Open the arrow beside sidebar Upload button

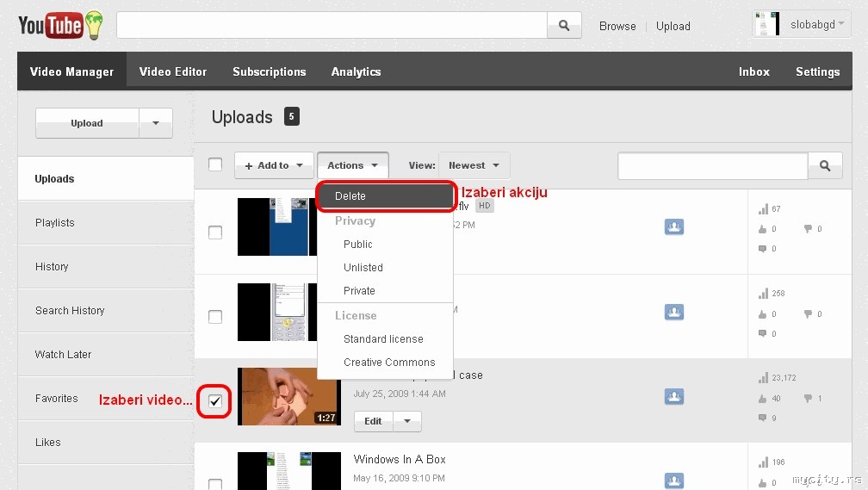point(156,123)
